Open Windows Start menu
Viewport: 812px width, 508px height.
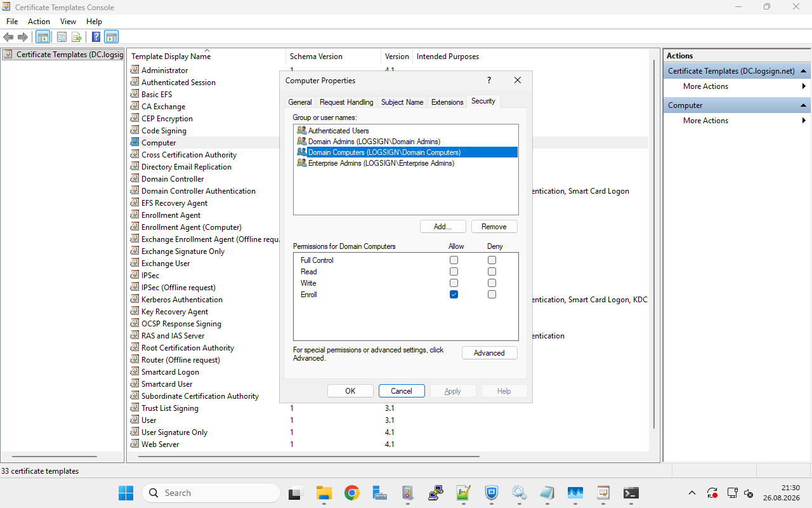[126, 493]
